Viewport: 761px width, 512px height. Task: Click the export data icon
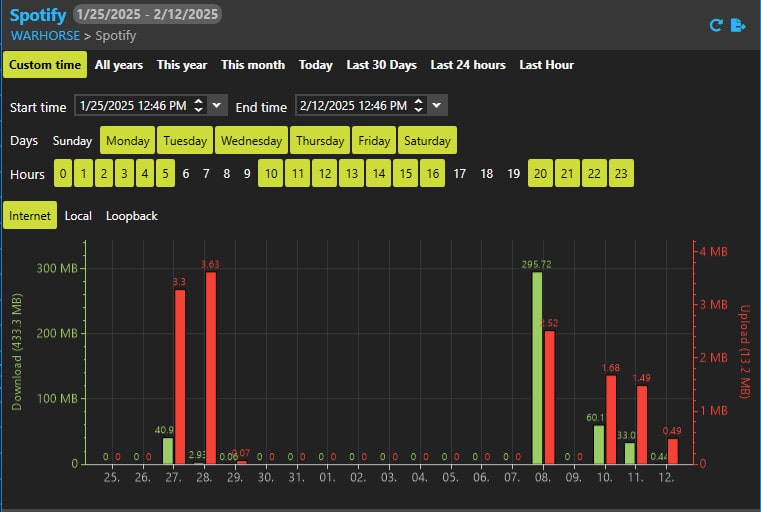coord(738,25)
